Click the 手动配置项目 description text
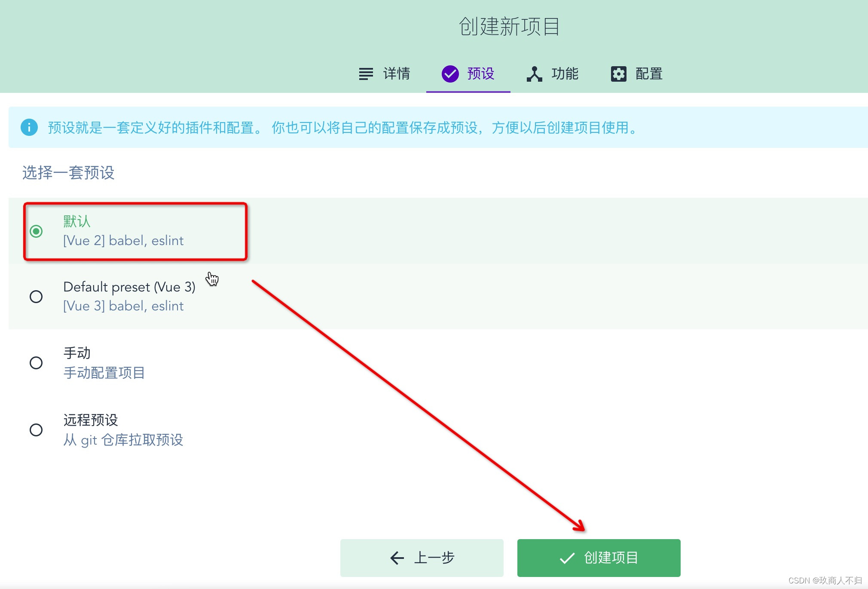Screen dimensions: 868x589 coord(104,373)
